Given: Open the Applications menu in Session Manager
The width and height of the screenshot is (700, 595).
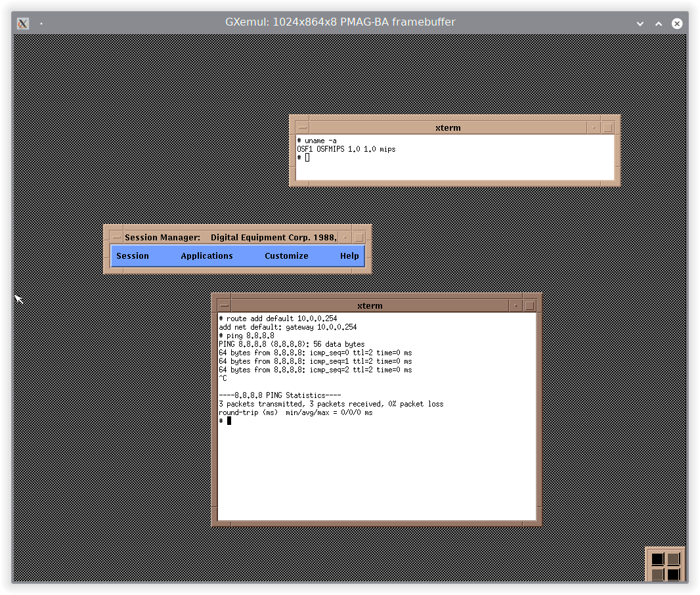Looking at the screenshot, I should tap(207, 255).
